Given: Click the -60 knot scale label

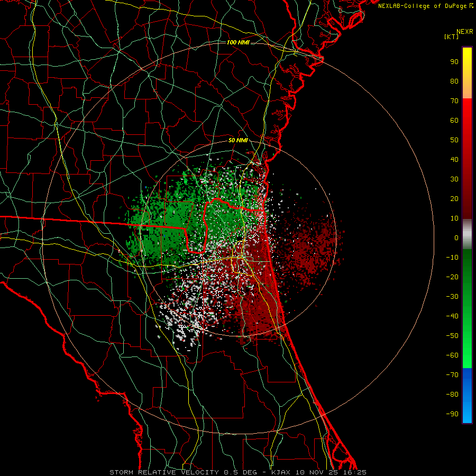Looking at the screenshot, I should [452, 355].
